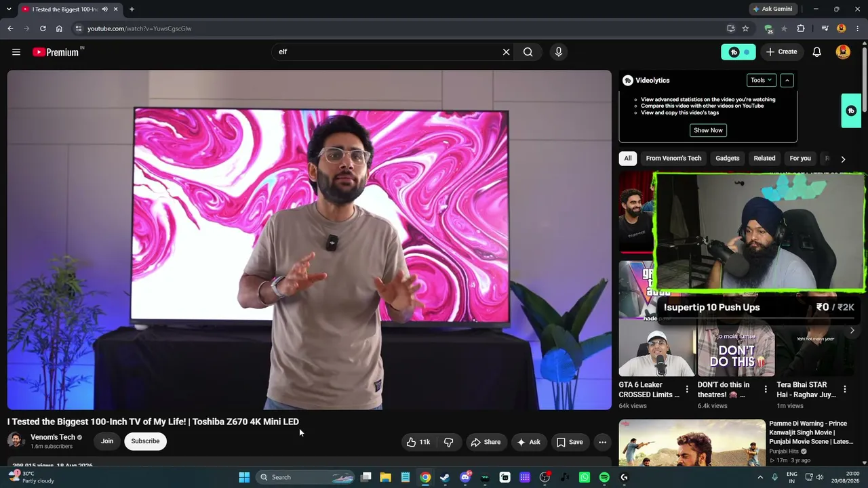This screenshot has height=488, width=868.
Task: Open options for DON'T do this short
Action: pyautogui.click(x=766, y=390)
